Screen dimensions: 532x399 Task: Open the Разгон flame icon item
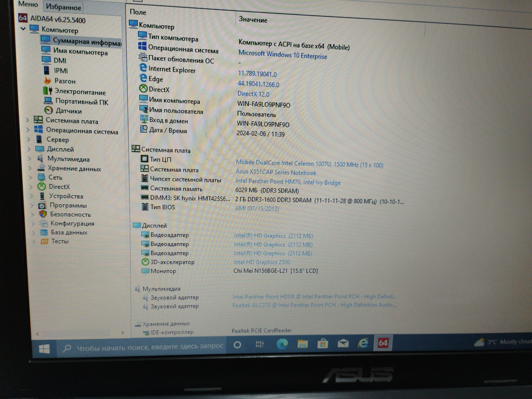(48, 81)
